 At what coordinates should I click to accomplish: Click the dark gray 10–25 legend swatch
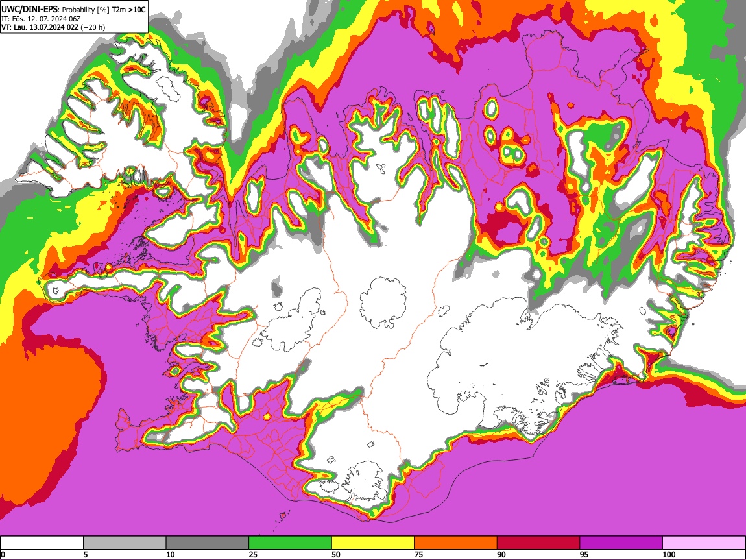208,543
